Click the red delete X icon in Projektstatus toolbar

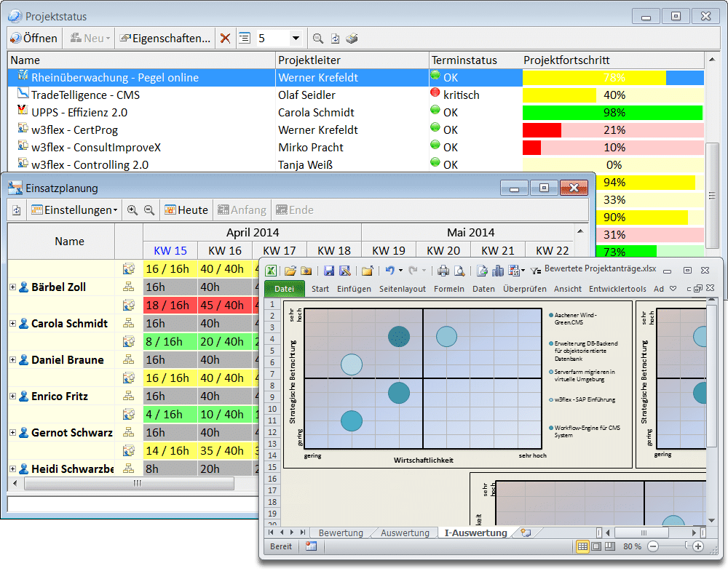pyautogui.click(x=226, y=39)
